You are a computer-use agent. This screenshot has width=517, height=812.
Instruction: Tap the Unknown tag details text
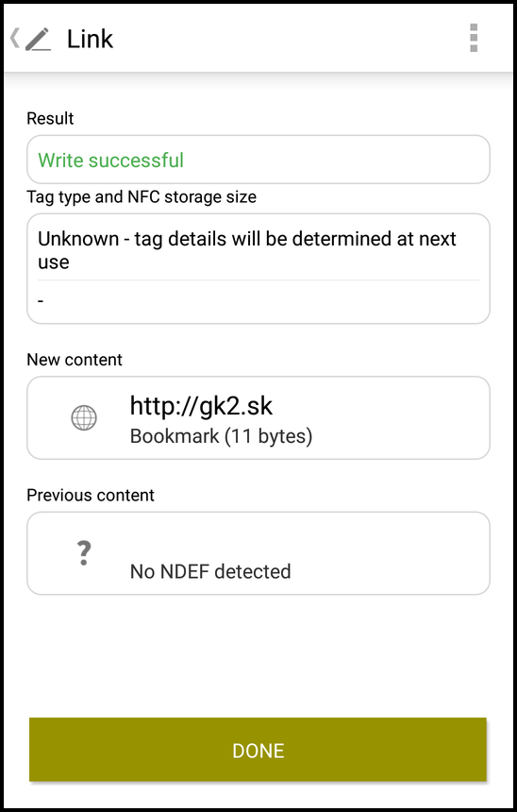tap(247, 250)
